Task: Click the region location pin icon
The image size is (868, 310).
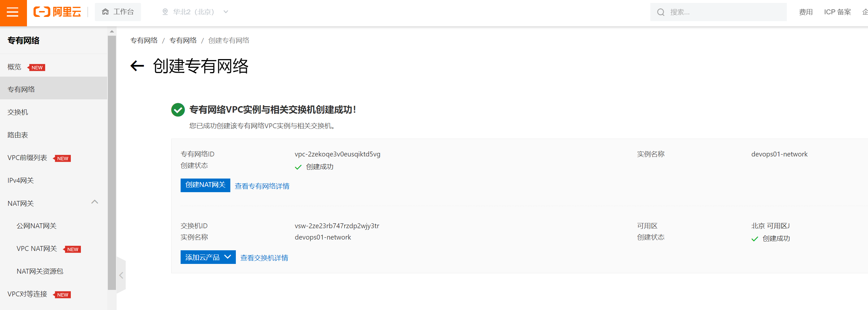Action: click(x=165, y=12)
